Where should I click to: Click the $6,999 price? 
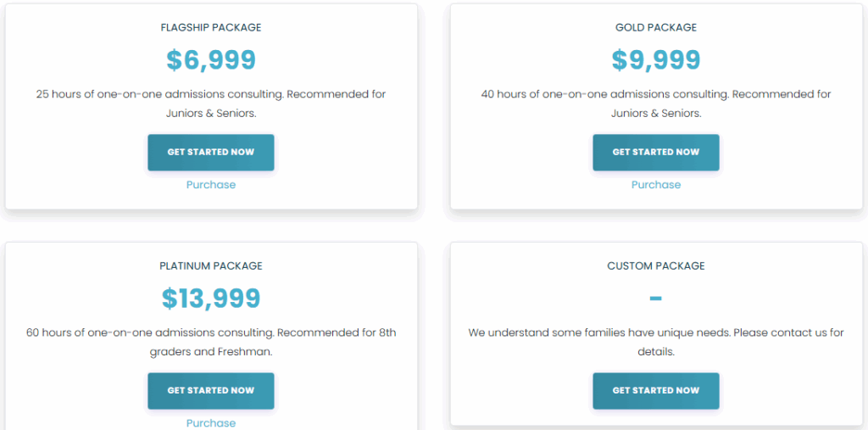coord(211,60)
